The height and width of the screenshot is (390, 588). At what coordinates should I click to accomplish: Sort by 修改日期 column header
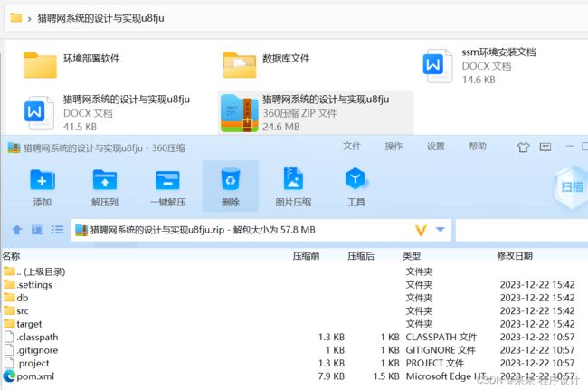coord(515,256)
